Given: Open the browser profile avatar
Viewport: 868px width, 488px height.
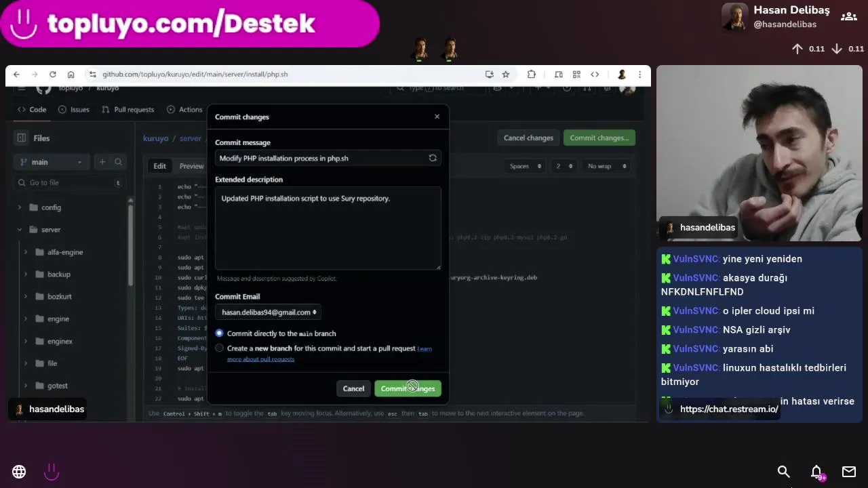Looking at the screenshot, I should click(621, 75).
